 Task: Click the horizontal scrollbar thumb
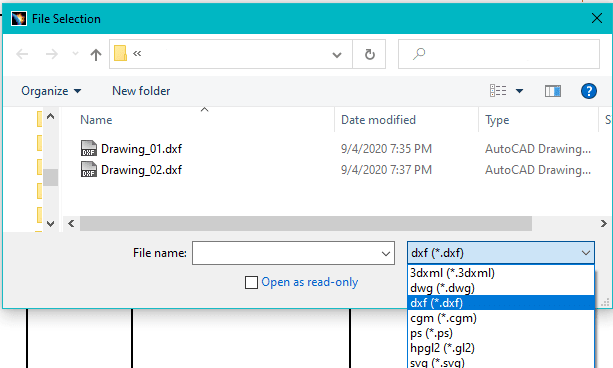click(306, 224)
